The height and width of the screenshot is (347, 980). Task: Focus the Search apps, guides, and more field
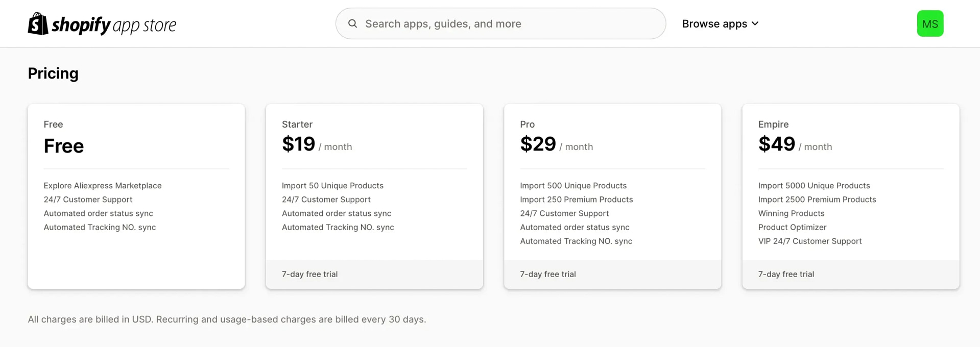(500, 23)
